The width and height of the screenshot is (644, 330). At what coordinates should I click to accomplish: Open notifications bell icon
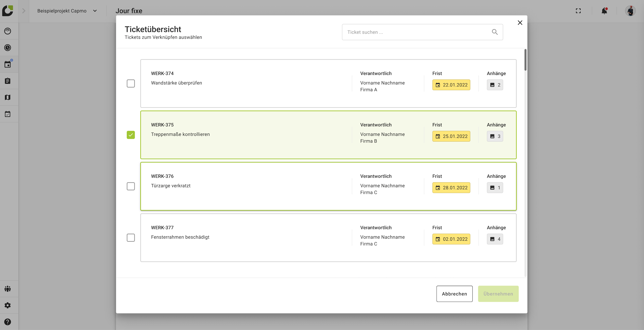(604, 11)
